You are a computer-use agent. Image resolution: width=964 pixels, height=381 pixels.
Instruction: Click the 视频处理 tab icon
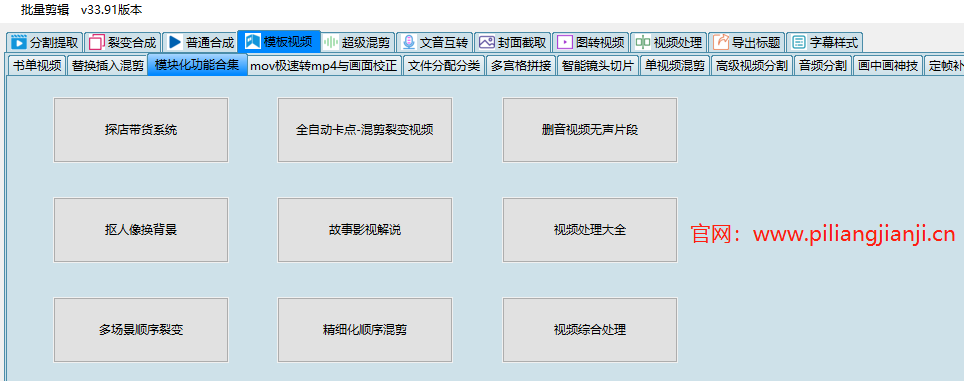click(x=642, y=42)
